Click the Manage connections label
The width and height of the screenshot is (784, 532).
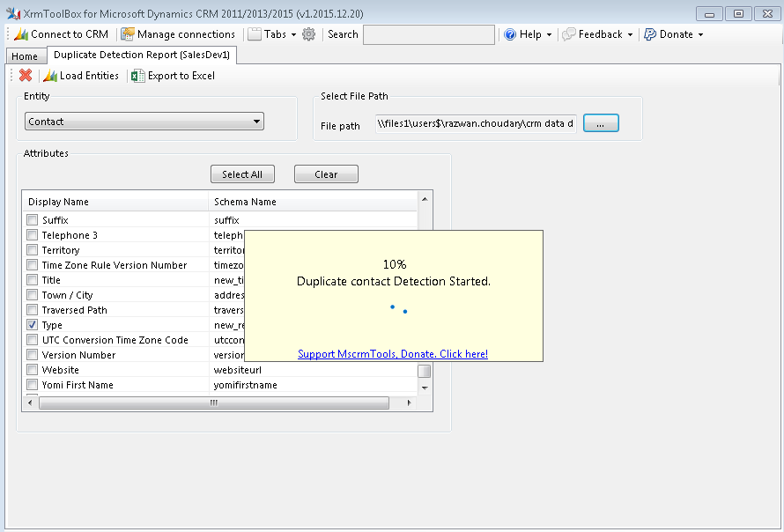[x=186, y=34]
